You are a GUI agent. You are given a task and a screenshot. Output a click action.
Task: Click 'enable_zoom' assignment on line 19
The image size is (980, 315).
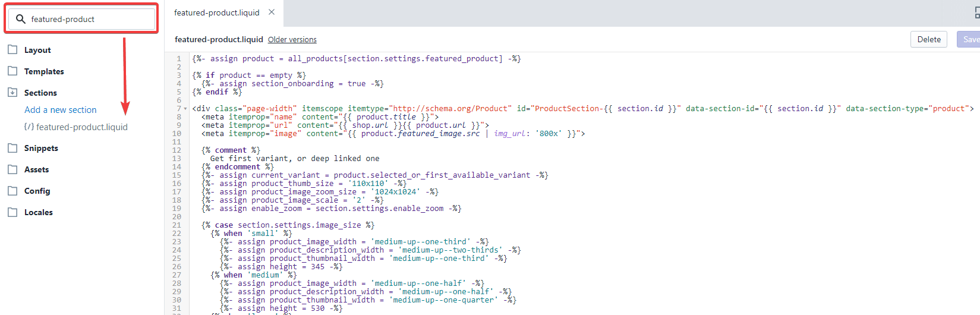tap(276, 209)
